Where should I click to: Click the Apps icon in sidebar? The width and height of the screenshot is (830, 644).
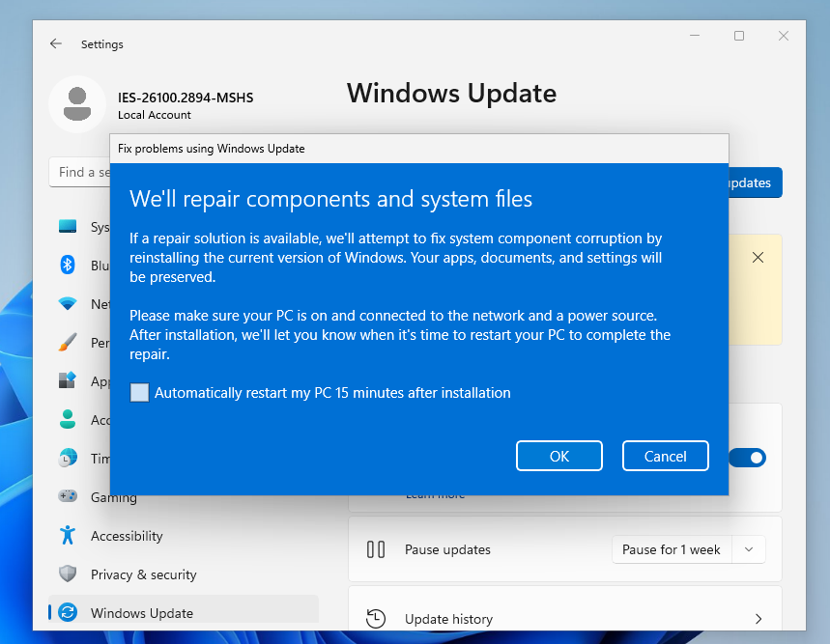point(68,380)
